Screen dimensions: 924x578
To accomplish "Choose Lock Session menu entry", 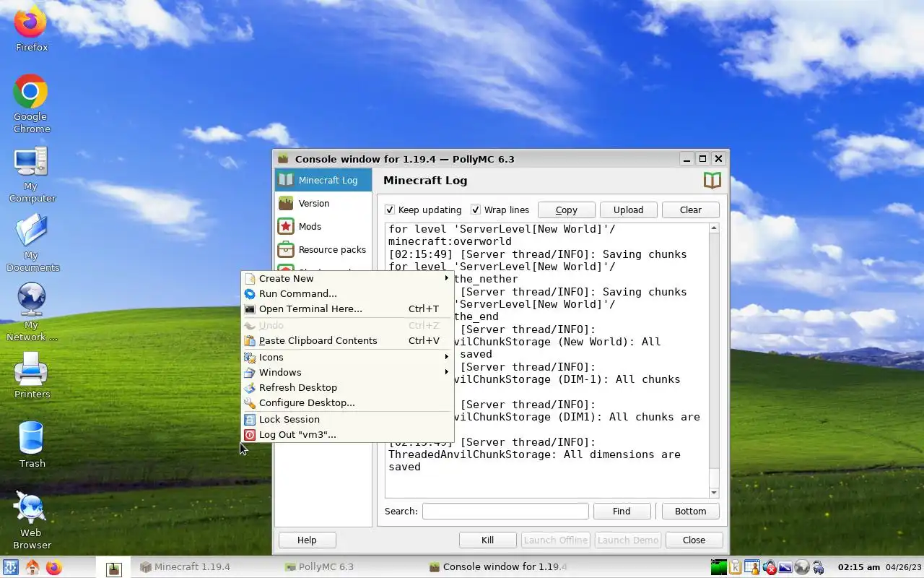I will click(x=347, y=419).
